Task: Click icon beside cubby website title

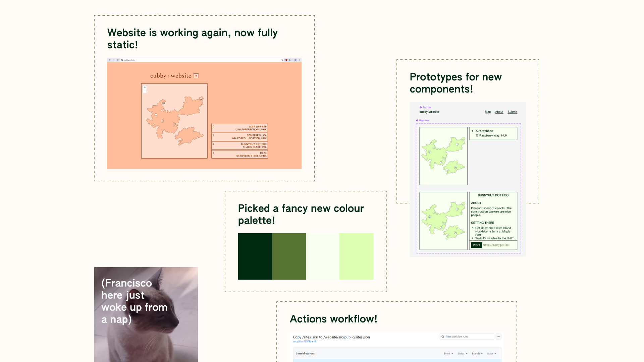Action: pyautogui.click(x=196, y=76)
